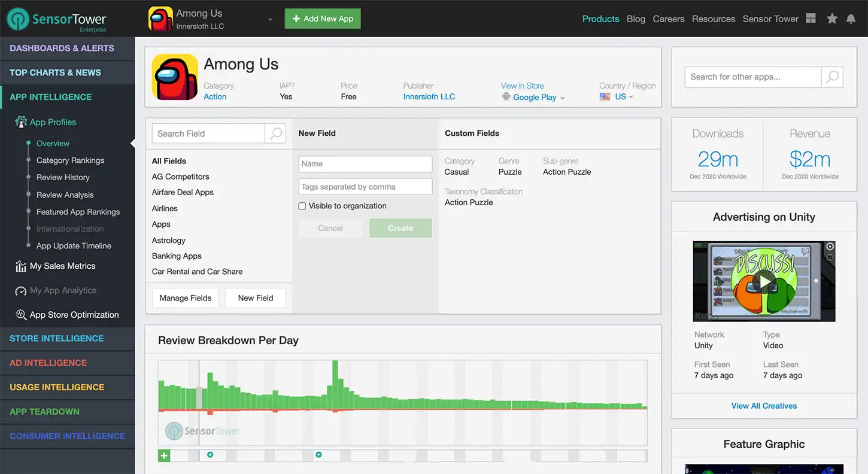
Task: Open Featured App Rankings
Action: 78,212
